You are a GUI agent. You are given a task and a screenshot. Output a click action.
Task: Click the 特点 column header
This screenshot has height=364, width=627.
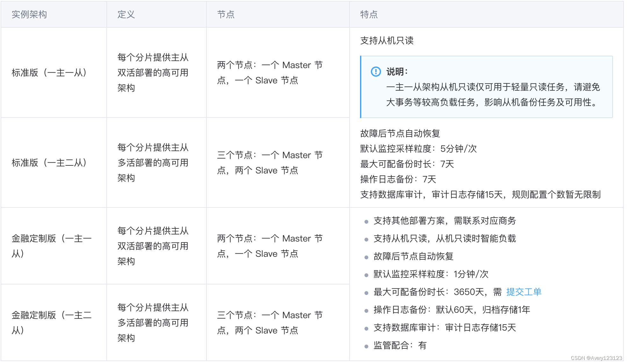pyautogui.click(x=369, y=14)
